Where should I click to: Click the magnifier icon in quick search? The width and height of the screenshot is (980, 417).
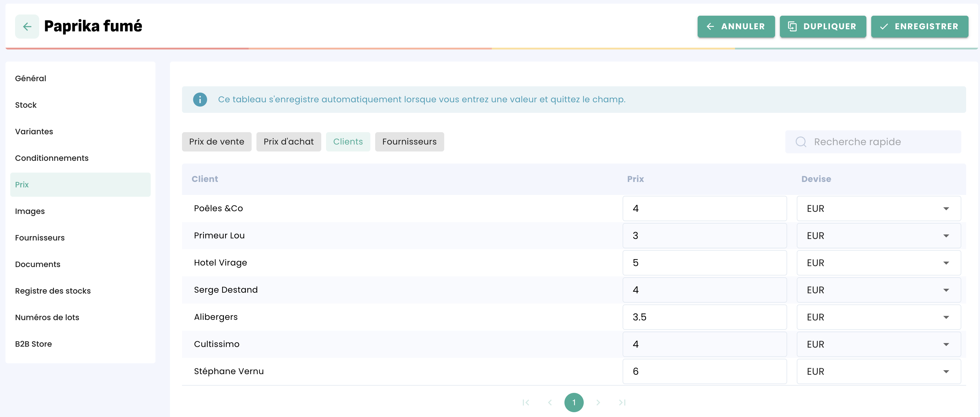click(801, 142)
